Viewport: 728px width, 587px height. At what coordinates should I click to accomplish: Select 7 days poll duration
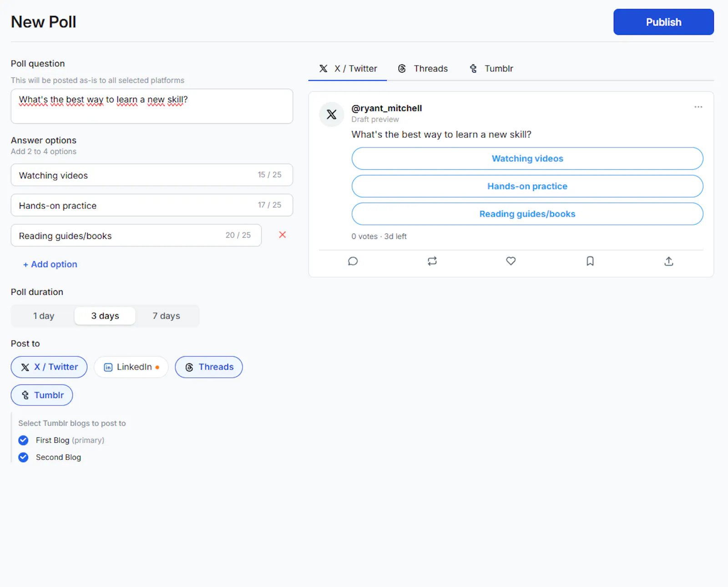167,316
